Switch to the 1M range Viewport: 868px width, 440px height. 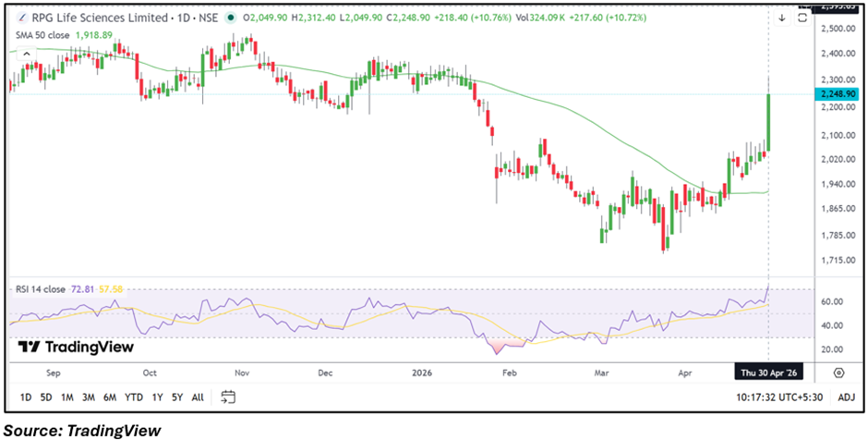67,397
